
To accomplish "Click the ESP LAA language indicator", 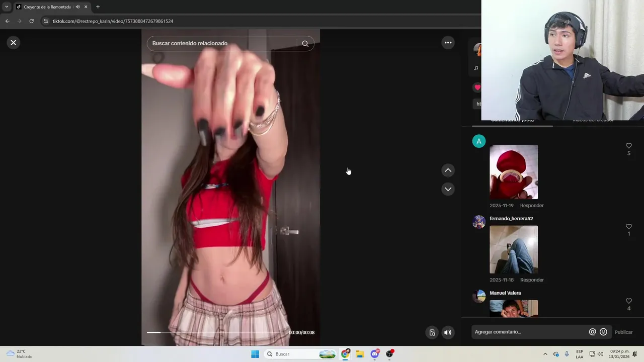I will (x=580, y=354).
